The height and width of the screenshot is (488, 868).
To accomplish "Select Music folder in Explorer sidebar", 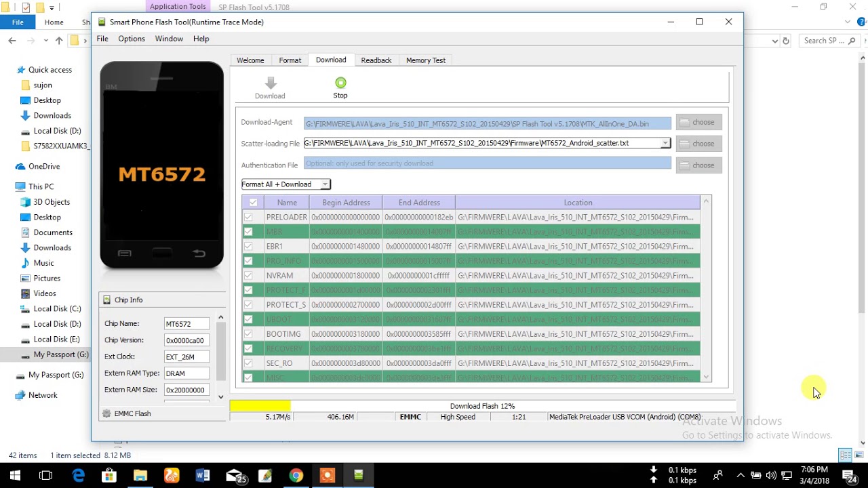I will 43,263.
